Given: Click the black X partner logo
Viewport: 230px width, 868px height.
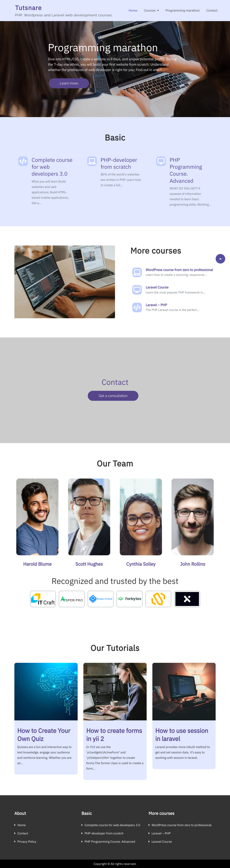Looking at the screenshot, I should point(187,599).
